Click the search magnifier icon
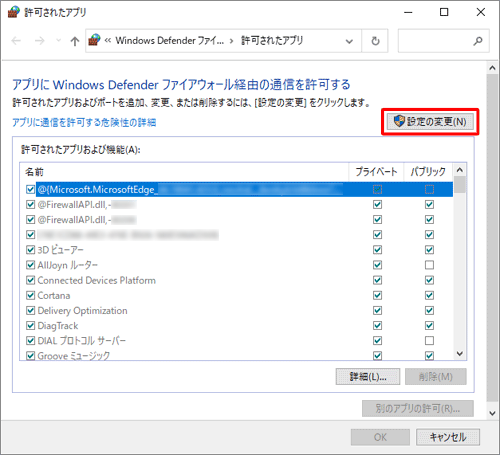The width and height of the screenshot is (500, 455). [x=478, y=41]
